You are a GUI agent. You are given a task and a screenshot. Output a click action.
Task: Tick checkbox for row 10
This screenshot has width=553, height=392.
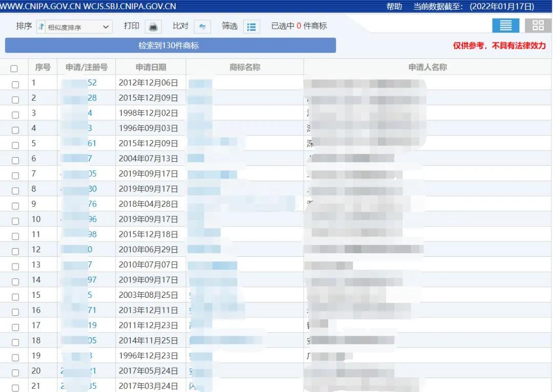(x=15, y=221)
